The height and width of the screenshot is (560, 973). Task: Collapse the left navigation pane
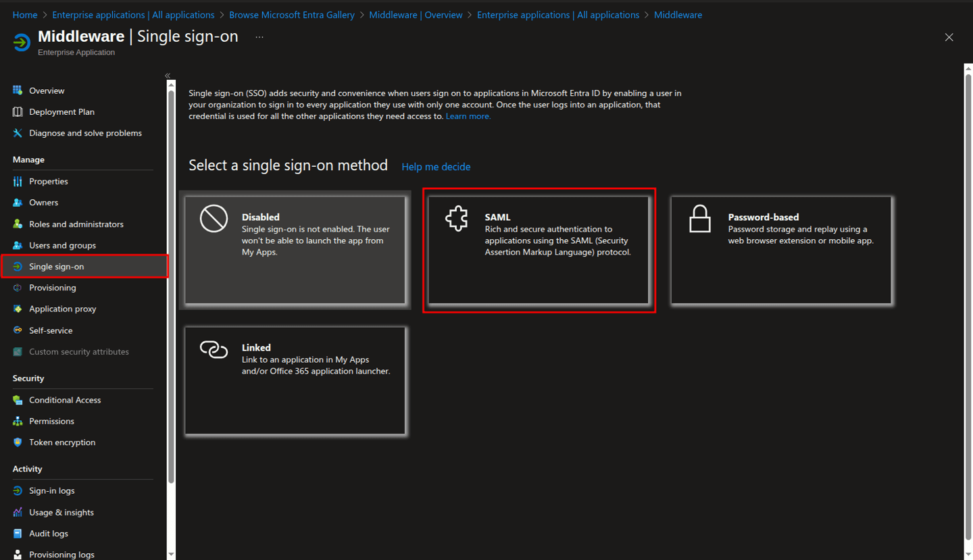click(167, 76)
